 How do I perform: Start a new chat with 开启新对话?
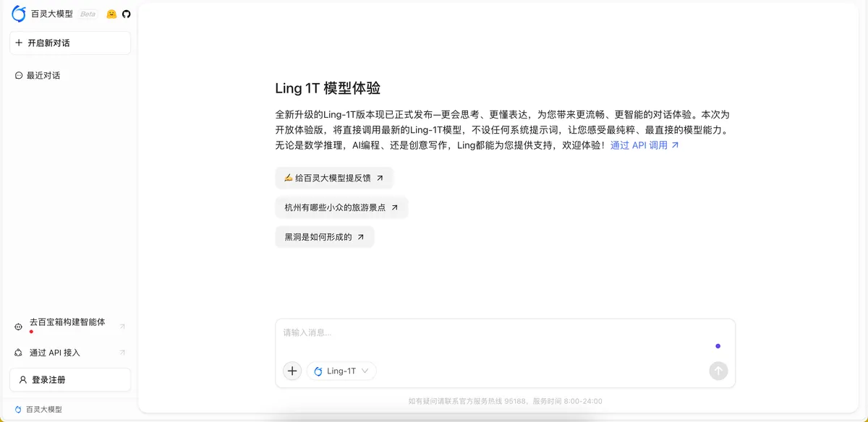[70, 43]
